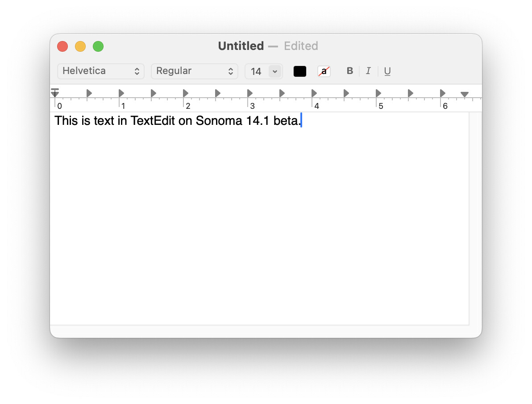The image size is (532, 404).
Task: Select the tab stop at 4.5 inches
Action: 346,93
